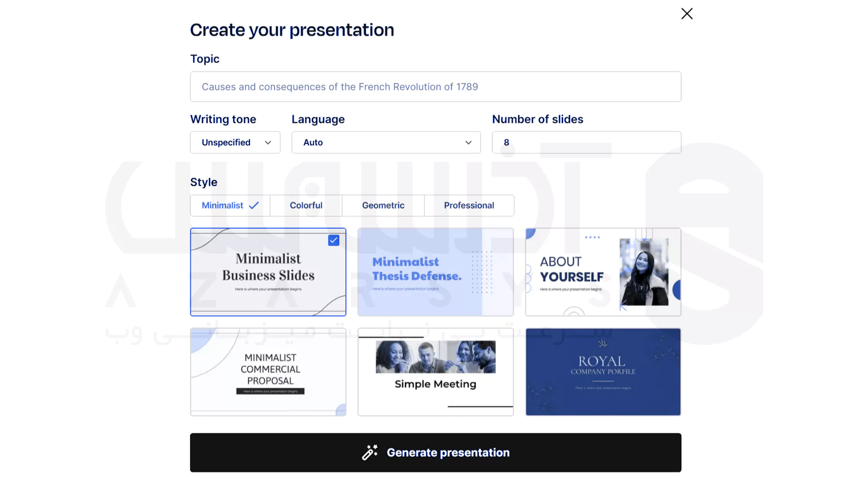Select the Minimalist Thesis Defense template
Image resolution: width=868 pixels, height=488 pixels.
(435, 271)
